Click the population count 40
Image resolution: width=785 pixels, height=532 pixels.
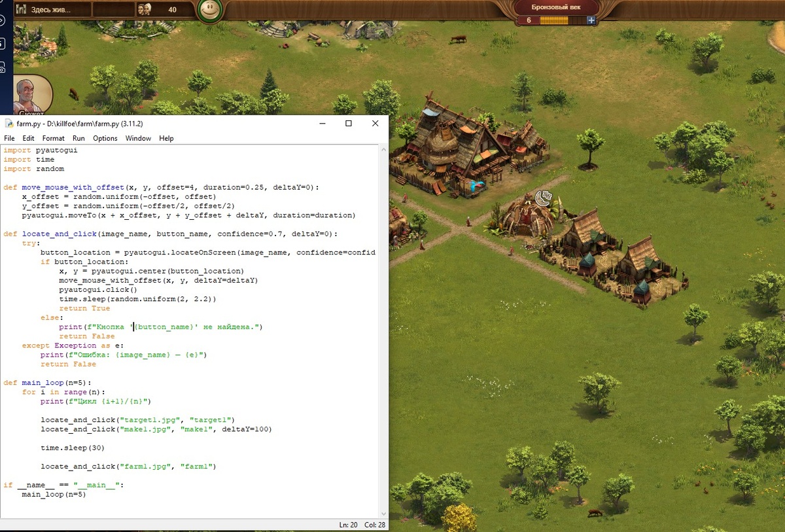(x=172, y=10)
